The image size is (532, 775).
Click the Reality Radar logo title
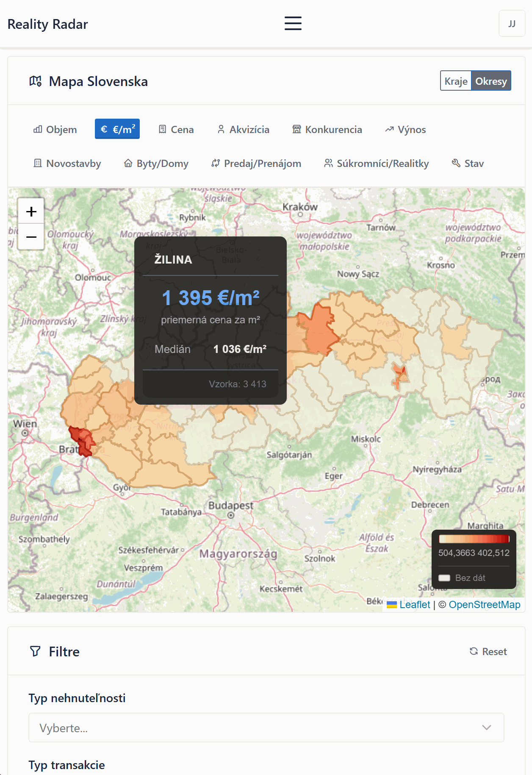click(x=48, y=24)
